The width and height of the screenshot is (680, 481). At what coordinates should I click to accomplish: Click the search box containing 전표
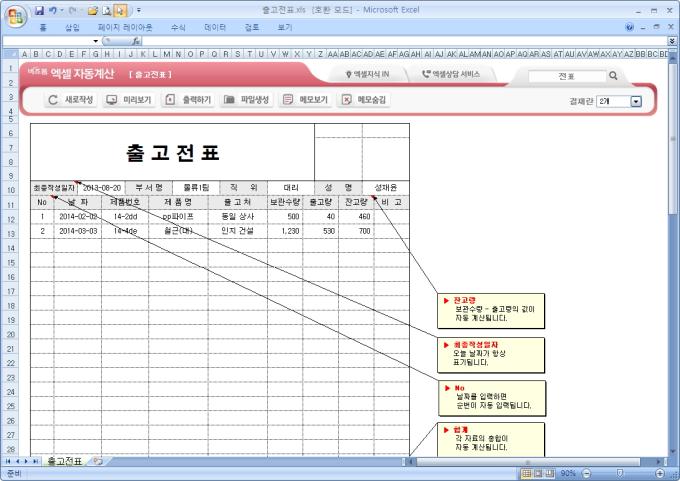pos(566,76)
